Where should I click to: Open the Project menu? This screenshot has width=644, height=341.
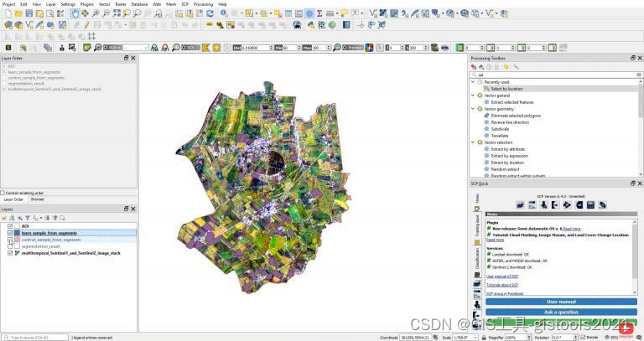pos(8,4)
